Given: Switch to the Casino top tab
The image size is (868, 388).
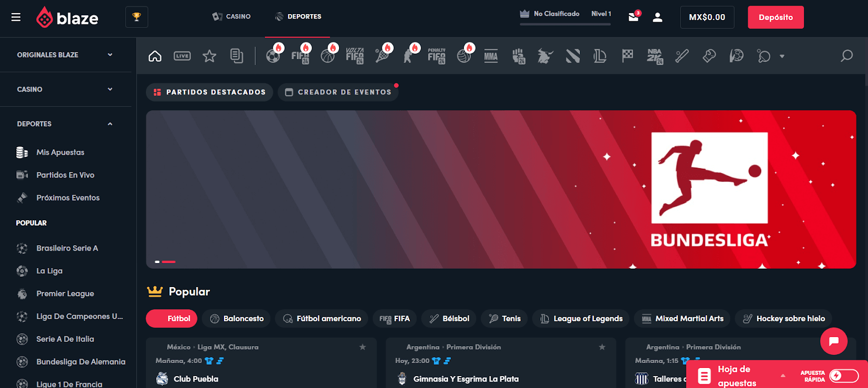Looking at the screenshot, I should click(x=232, y=17).
